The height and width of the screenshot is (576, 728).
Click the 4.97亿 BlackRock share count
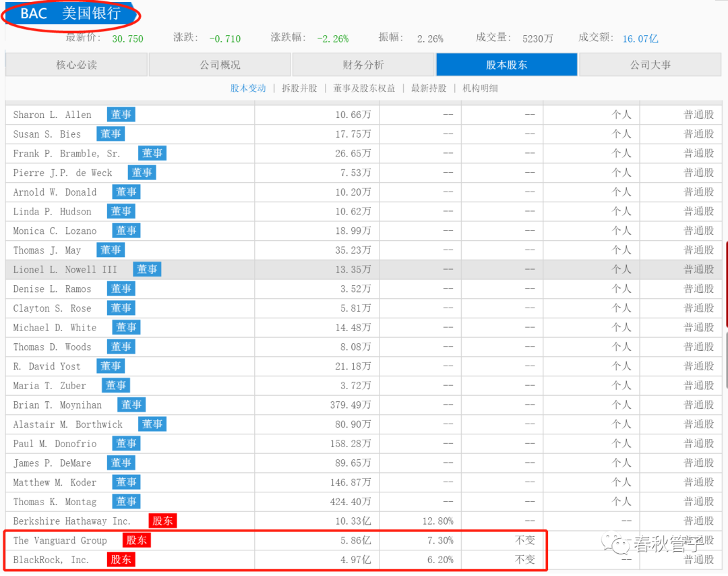(356, 560)
